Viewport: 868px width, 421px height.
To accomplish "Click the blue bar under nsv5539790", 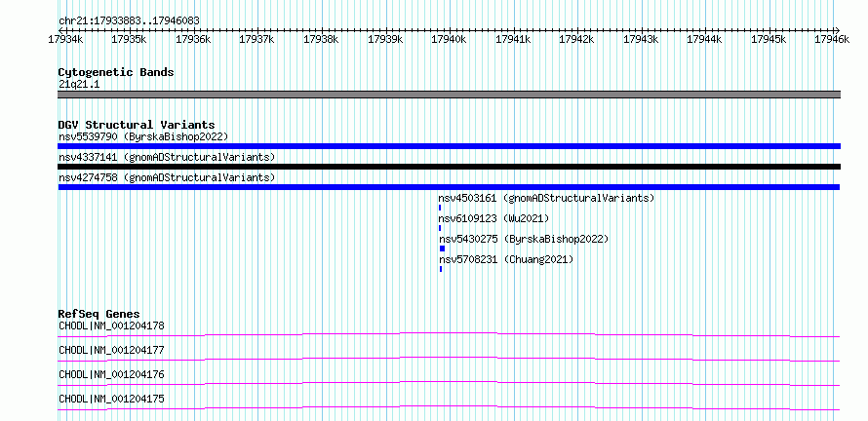I will (x=450, y=146).
